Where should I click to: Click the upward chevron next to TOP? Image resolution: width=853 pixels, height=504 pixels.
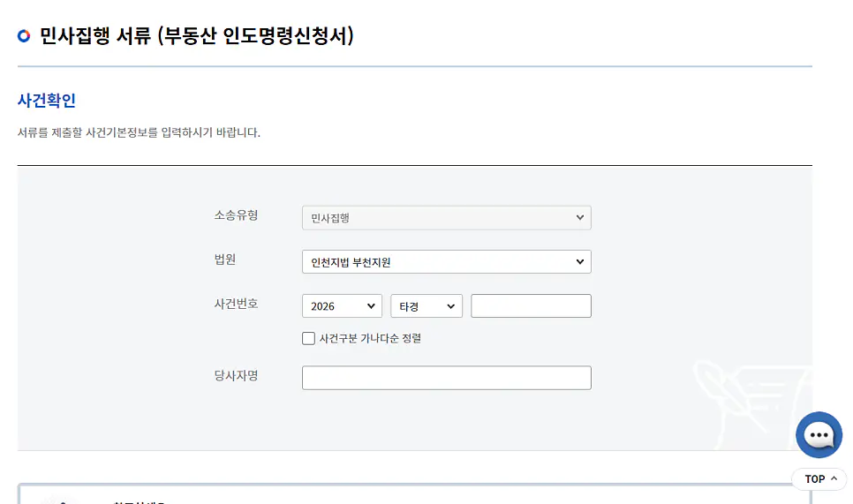click(x=834, y=478)
